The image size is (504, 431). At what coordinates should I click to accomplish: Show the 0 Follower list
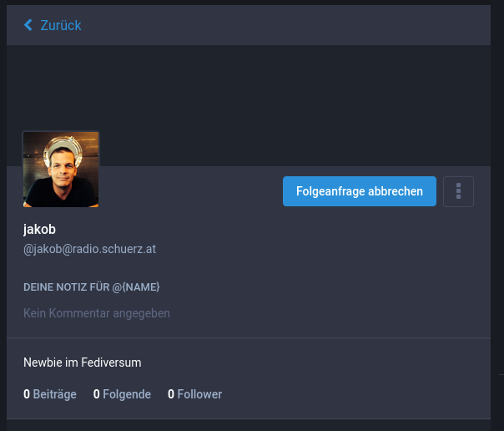(x=194, y=394)
